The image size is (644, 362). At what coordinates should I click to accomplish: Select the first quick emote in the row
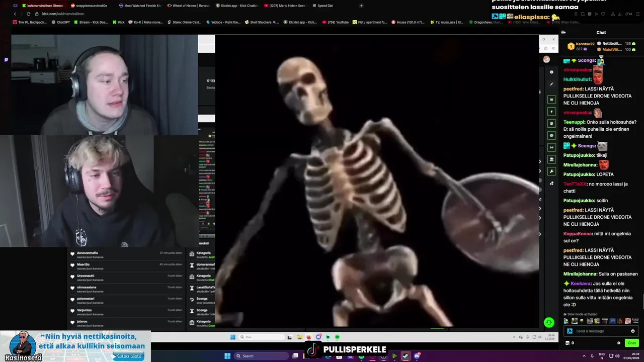pos(566,321)
